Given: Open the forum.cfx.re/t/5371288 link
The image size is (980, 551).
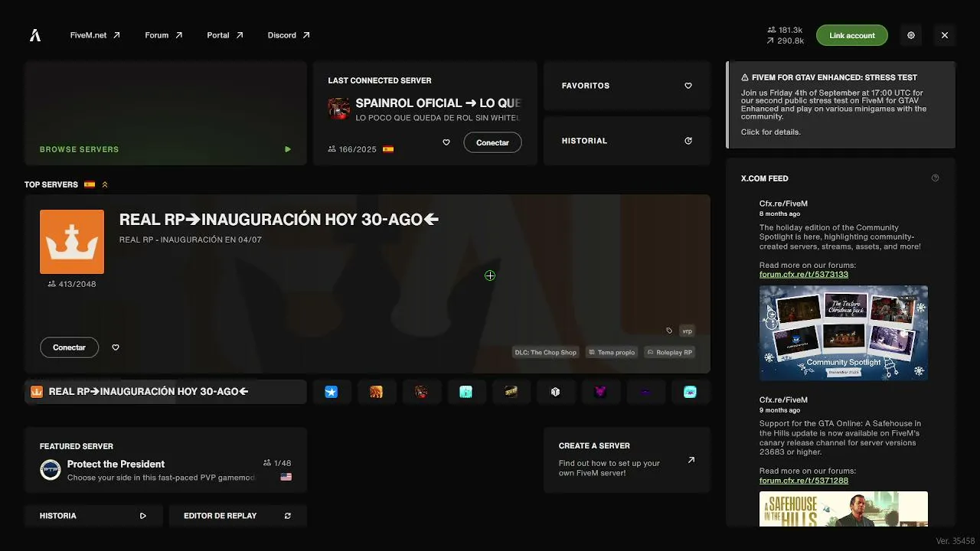Looking at the screenshot, I should coord(804,481).
